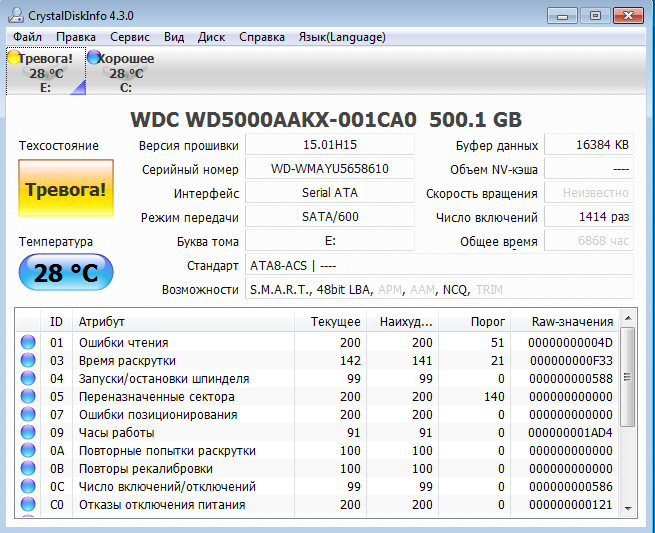Click the CrystalDiskInfo app icon in title bar
The image size is (655, 533).
pyautogui.click(x=16, y=15)
